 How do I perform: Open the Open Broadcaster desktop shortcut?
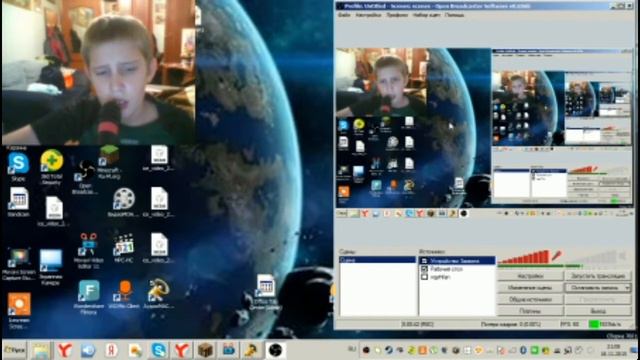click(x=84, y=177)
